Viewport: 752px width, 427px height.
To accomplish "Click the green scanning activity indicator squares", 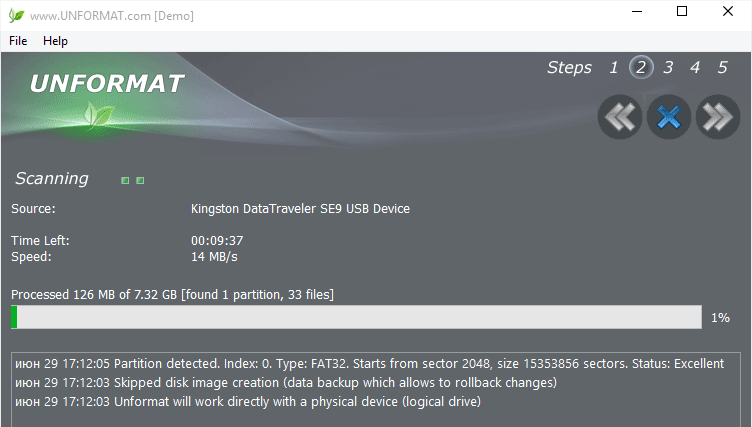I will tap(133, 180).
